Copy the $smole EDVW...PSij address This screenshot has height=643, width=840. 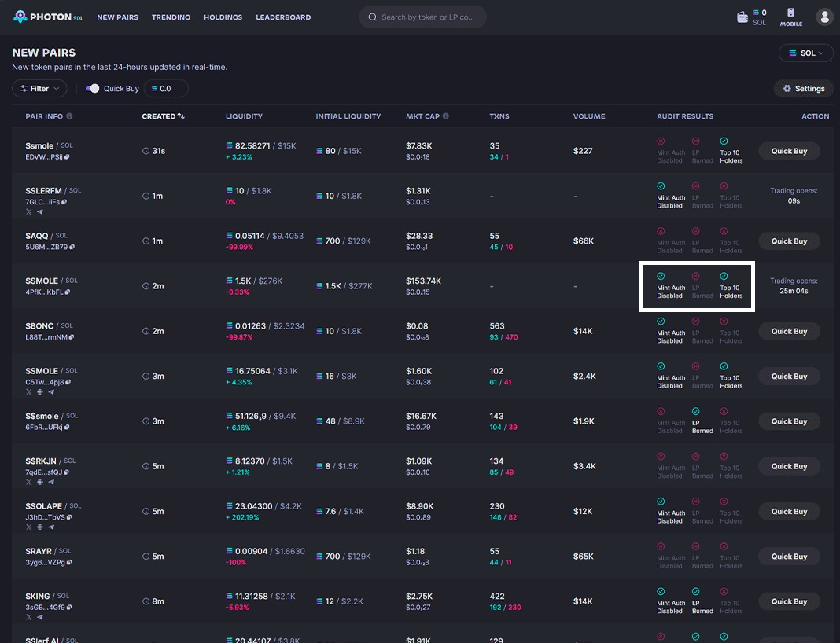67,157
